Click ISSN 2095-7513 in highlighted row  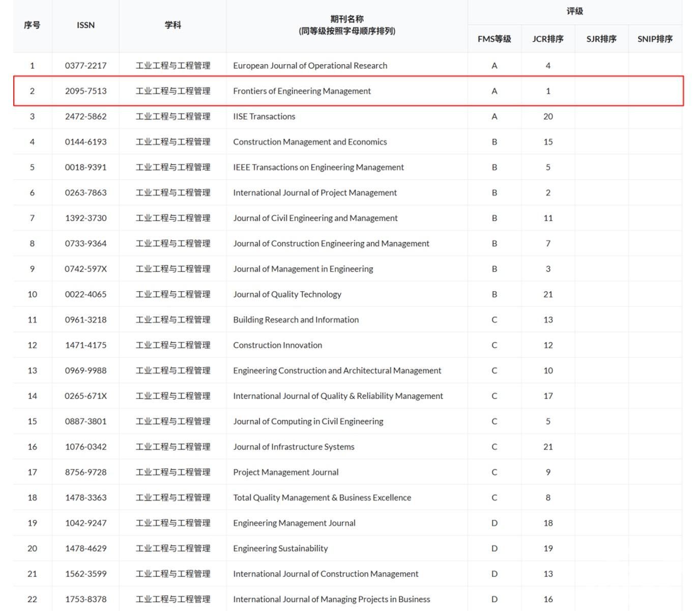pos(85,91)
